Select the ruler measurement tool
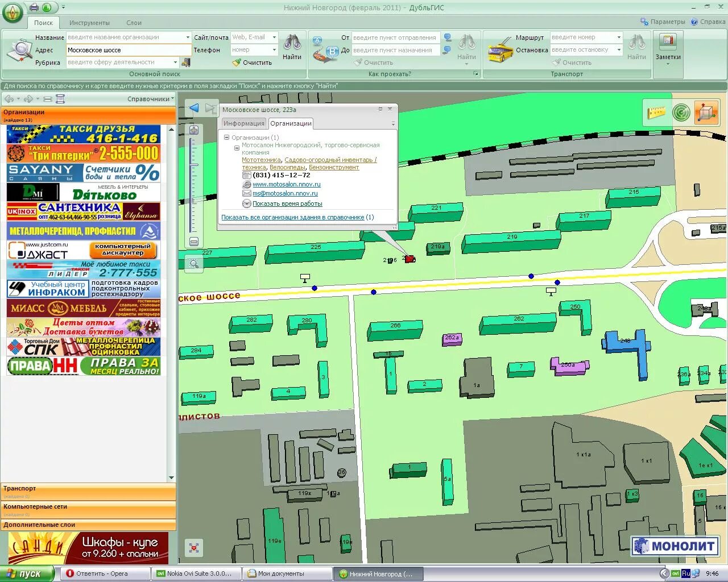The image size is (728, 582). pos(656,112)
